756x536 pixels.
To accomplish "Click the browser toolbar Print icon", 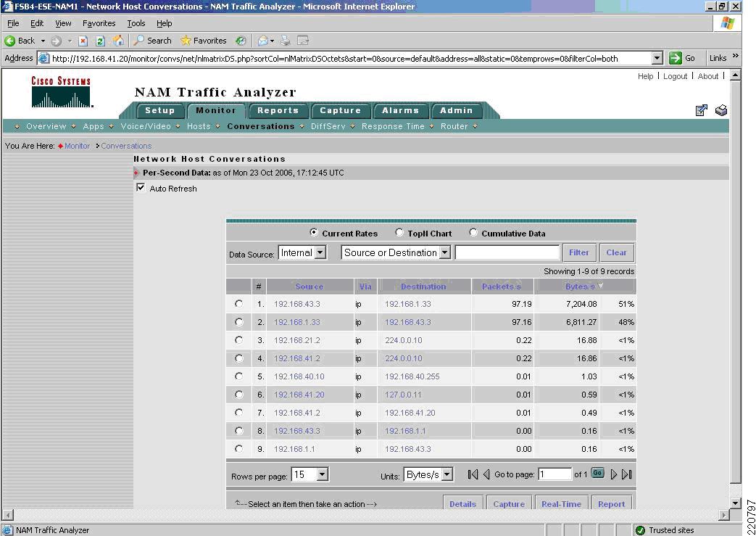I will 286,41.
